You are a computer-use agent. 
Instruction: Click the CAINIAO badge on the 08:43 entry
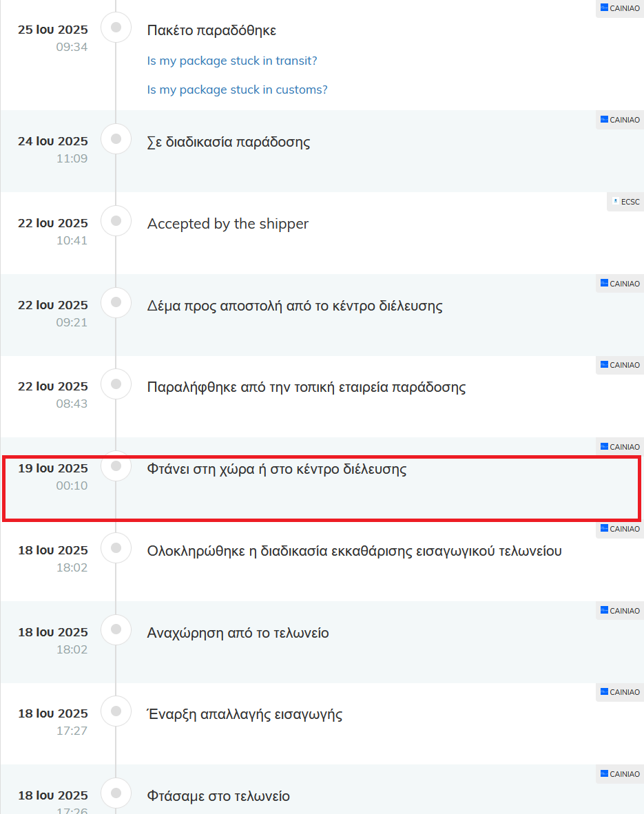tap(620, 366)
